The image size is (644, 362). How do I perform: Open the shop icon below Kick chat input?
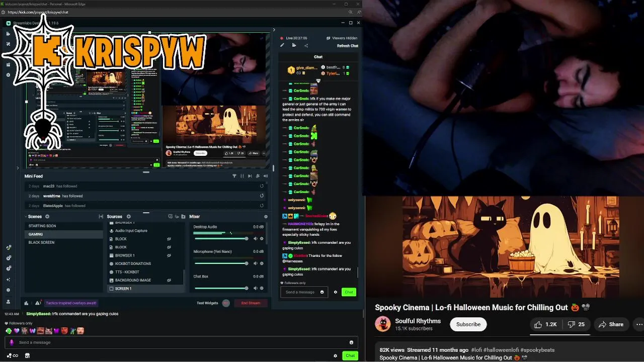[x=27, y=355]
